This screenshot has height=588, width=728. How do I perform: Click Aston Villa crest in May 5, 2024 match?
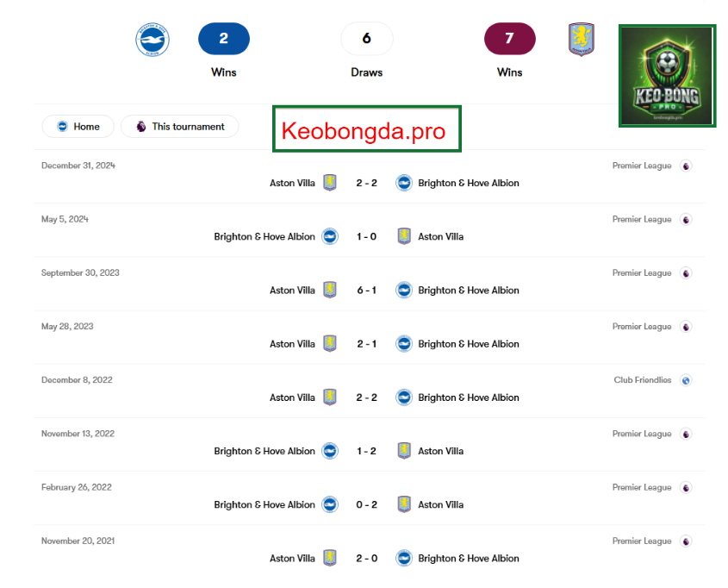[404, 236]
